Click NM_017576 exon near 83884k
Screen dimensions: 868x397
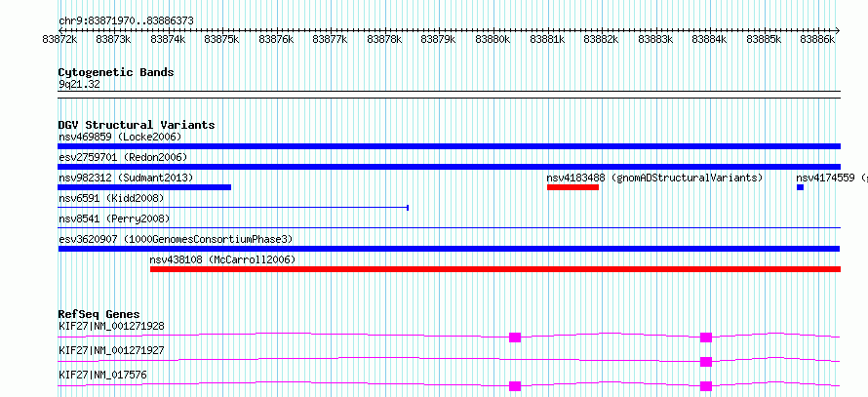706,386
